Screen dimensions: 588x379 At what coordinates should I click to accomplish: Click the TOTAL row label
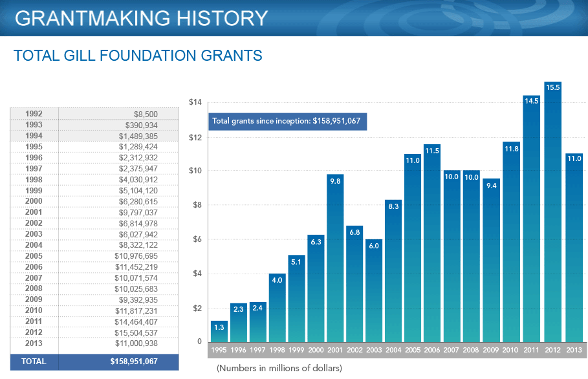(x=34, y=362)
